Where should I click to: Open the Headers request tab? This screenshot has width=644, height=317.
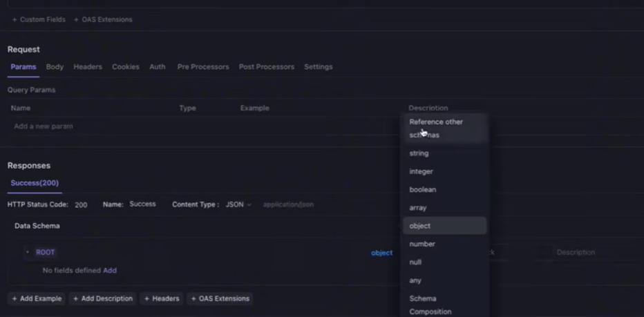(88, 67)
